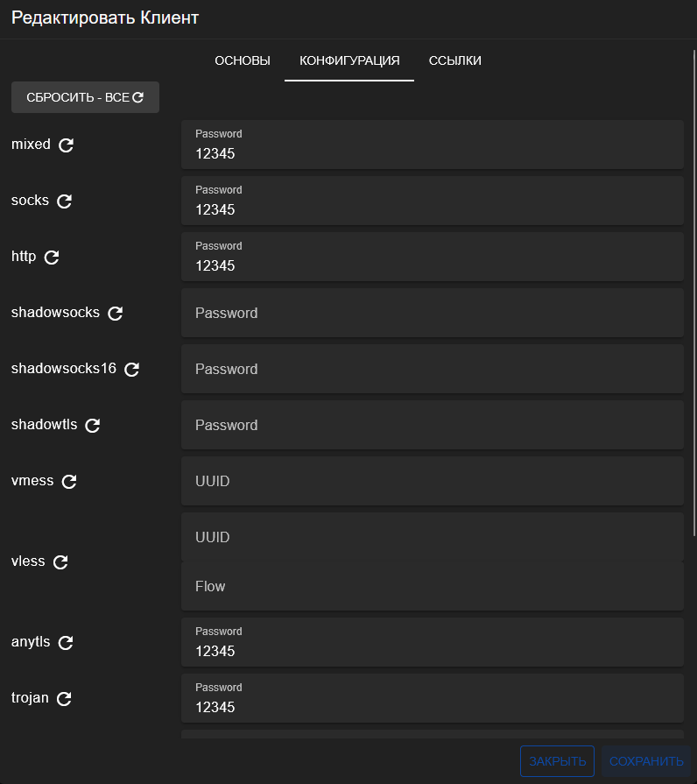Click the ЗАКРЫТЬ button

(x=558, y=761)
